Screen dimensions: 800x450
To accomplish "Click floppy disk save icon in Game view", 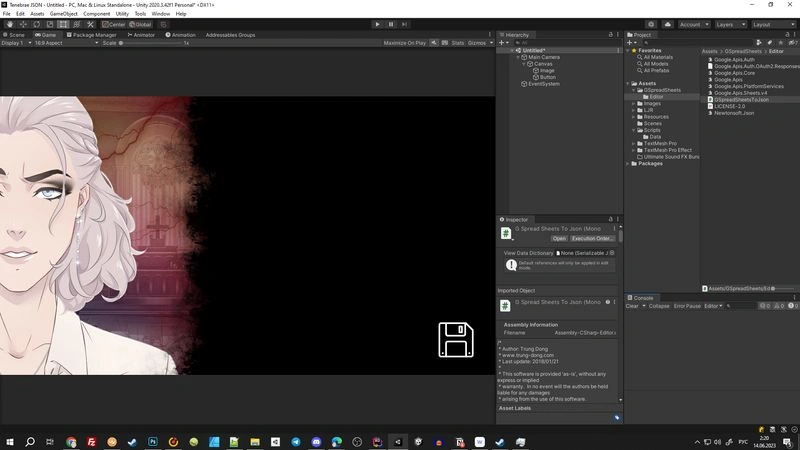I will click(x=456, y=339).
